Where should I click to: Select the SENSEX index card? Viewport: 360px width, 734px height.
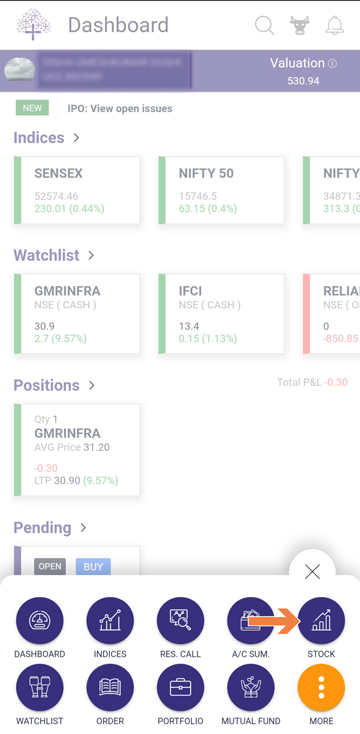coord(77,190)
